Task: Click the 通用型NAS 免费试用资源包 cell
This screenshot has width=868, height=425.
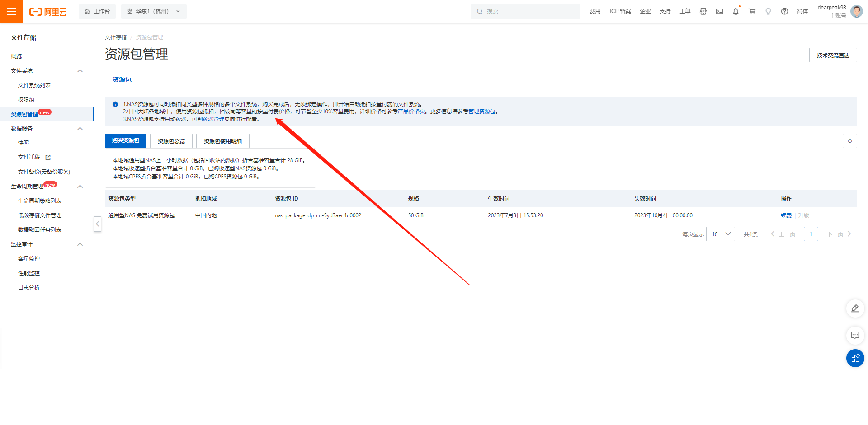Action: coord(142,215)
